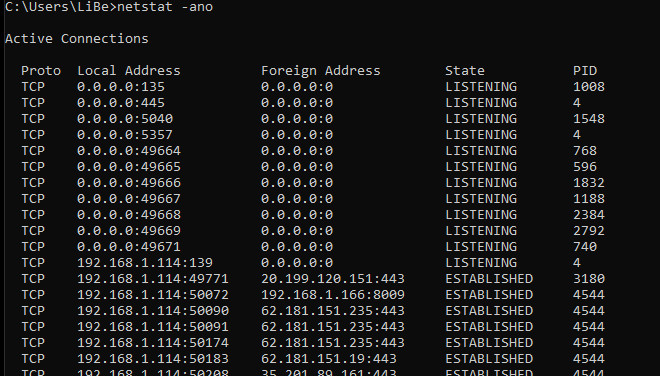Click the LISTENING state for port 49671
This screenshot has width=660, height=376.
point(481,247)
